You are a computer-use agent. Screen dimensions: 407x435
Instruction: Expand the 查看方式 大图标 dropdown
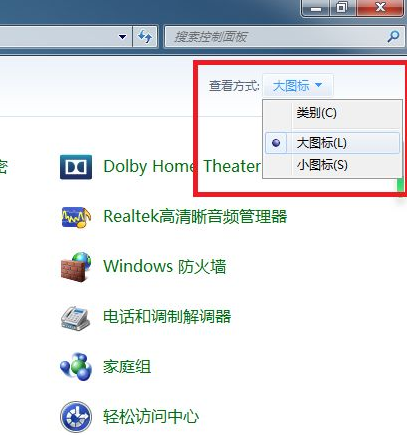point(298,86)
